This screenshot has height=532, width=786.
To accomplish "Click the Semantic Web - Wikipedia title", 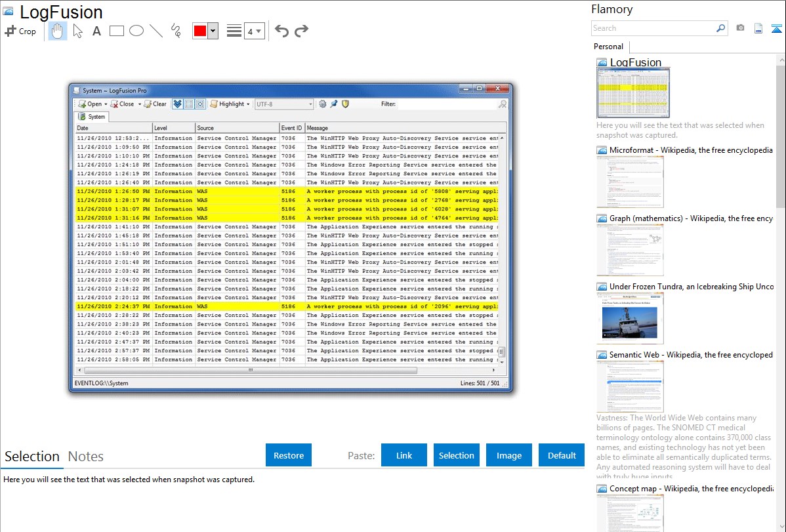I will (x=691, y=354).
